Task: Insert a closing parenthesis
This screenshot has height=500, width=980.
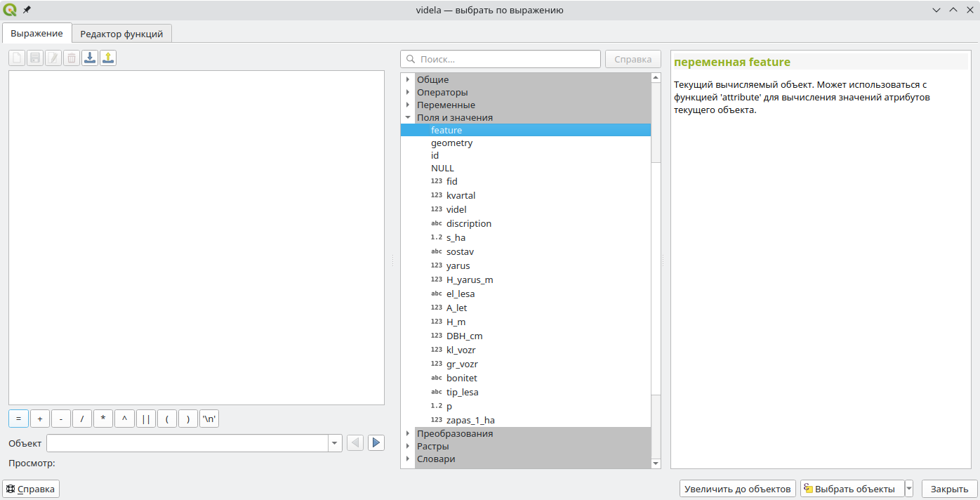Action: point(188,419)
